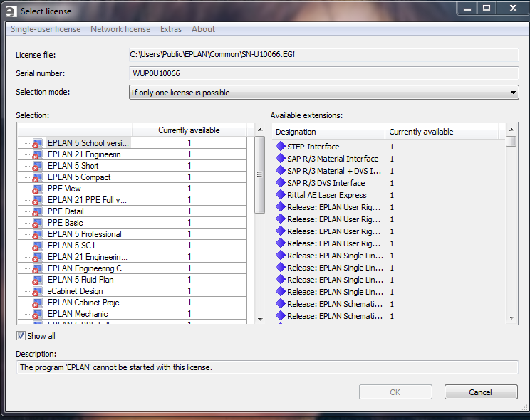Image resolution: width=530 pixels, height=420 pixels.
Task: Click the EPLAN 5 Compact license icon
Action: (x=37, y=177)
